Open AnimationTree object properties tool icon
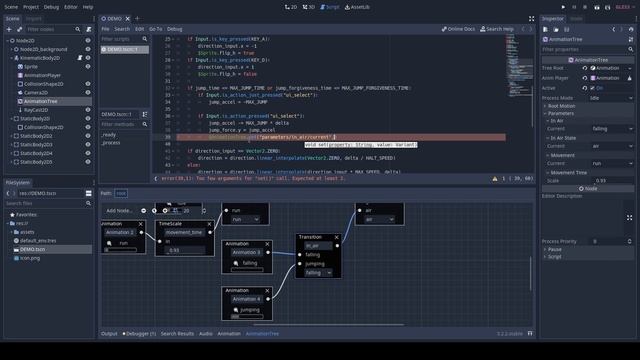The height and width of the screenshot is (360, 640). (x=631, y=40)
